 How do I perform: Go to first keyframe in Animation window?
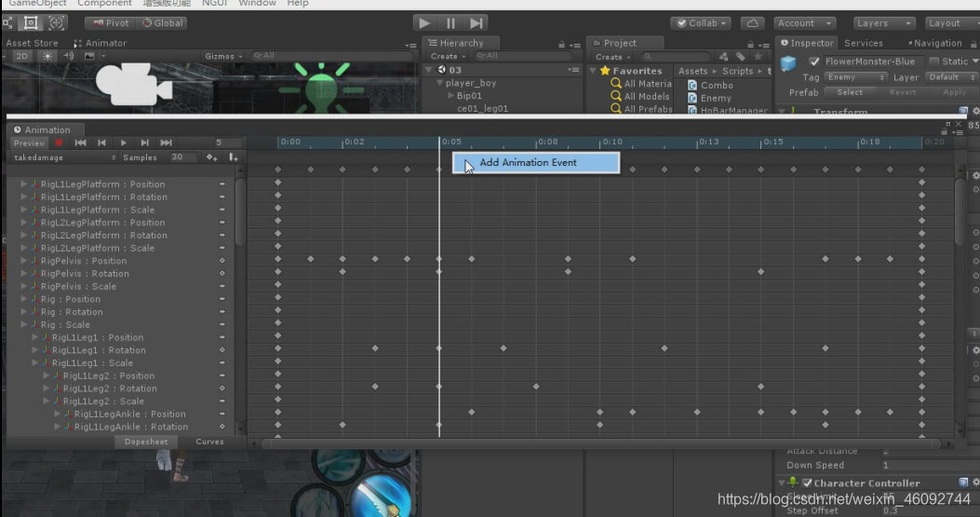click(x=81, y=143)
